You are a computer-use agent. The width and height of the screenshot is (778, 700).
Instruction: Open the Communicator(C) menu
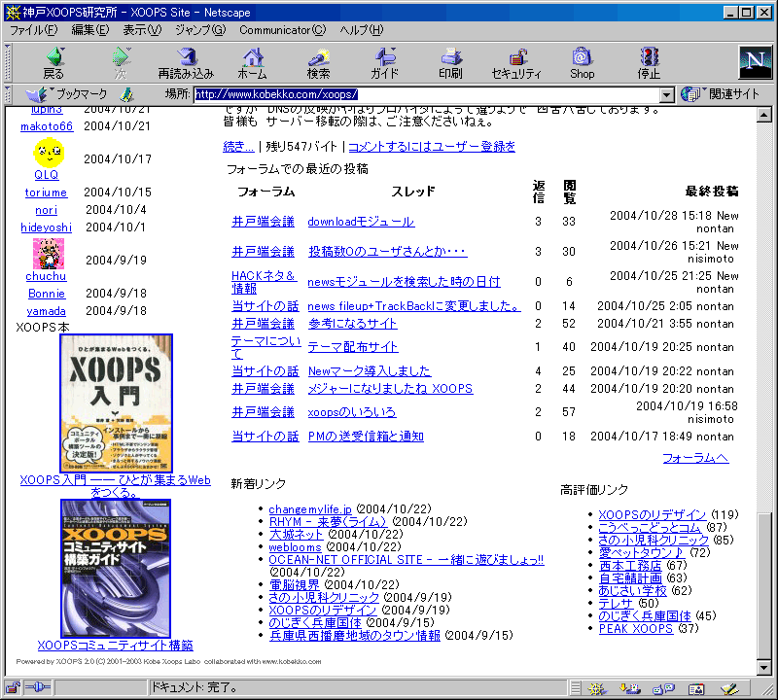[282, 30]
